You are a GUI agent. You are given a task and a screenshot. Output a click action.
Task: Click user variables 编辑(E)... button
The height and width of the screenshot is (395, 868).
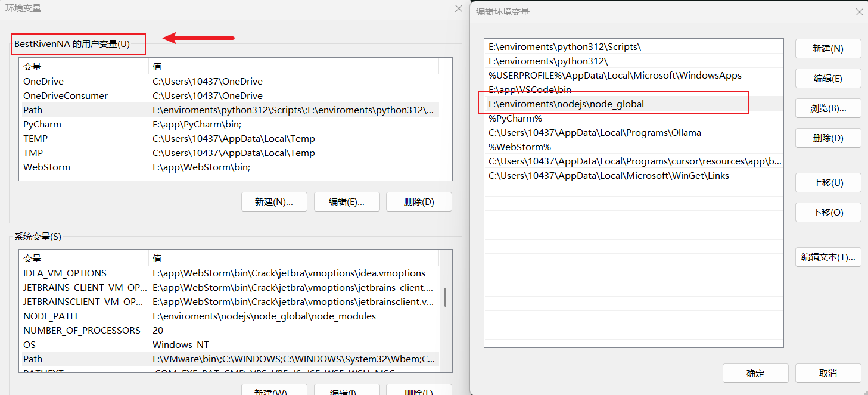(x=346, y=202)
